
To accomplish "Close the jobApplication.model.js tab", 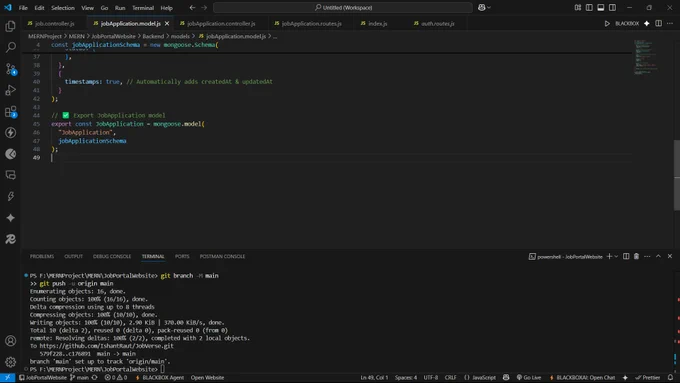I will tap(167, 23).
